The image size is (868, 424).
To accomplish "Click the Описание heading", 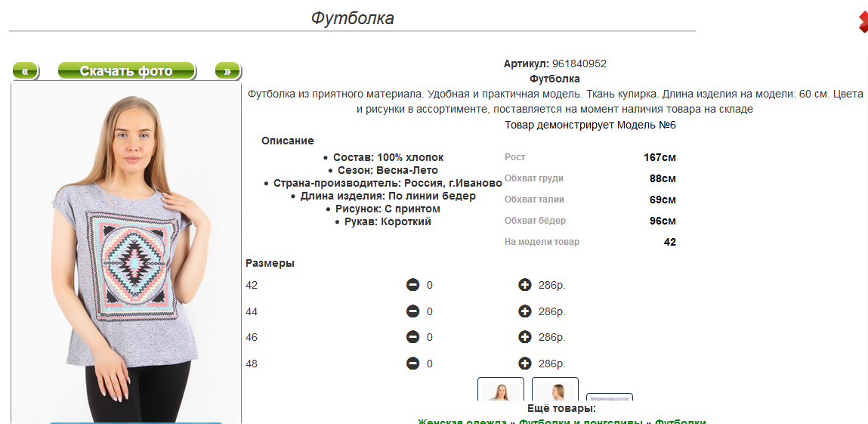I will pos(288,141).
